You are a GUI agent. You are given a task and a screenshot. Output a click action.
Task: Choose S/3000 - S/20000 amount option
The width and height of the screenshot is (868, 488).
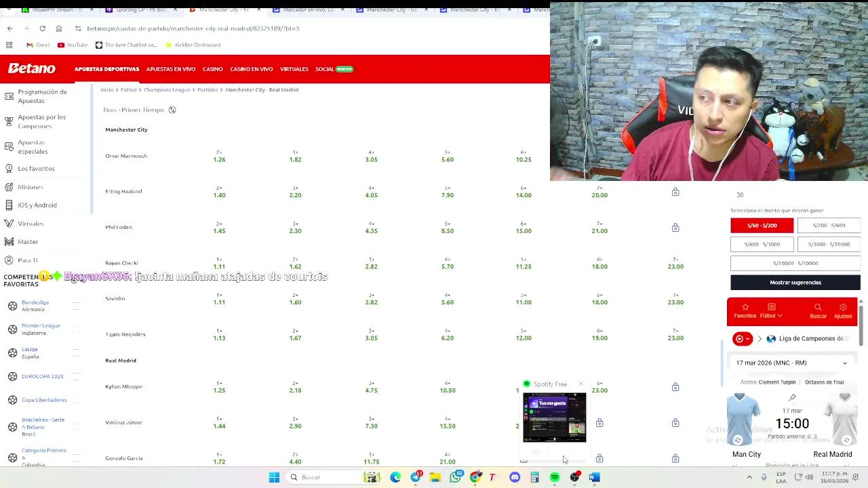(829, 245)
